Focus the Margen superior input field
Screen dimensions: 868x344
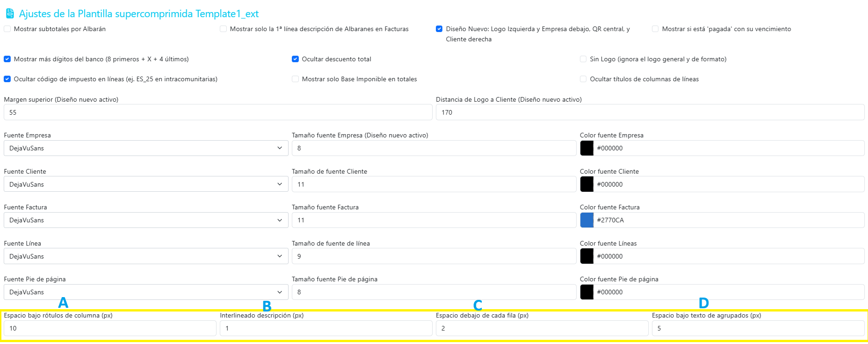[218, 112]
